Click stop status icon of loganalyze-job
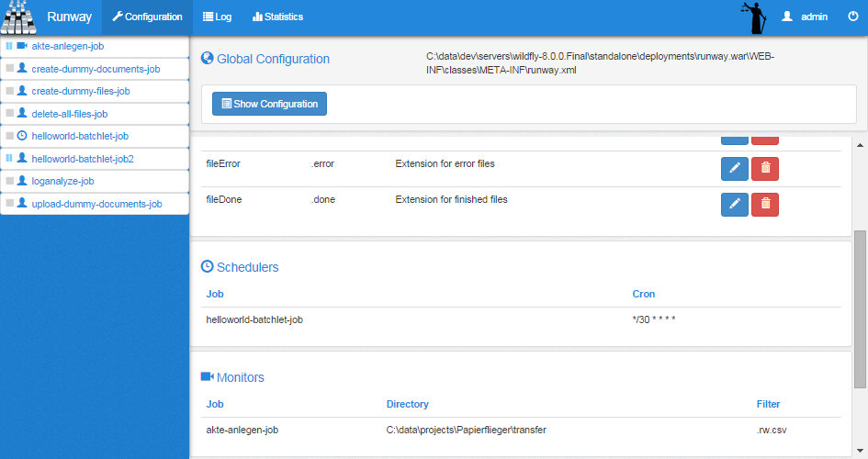Viewport: 868px width, 459px height. pyautogui.click(x=9, y=181)
